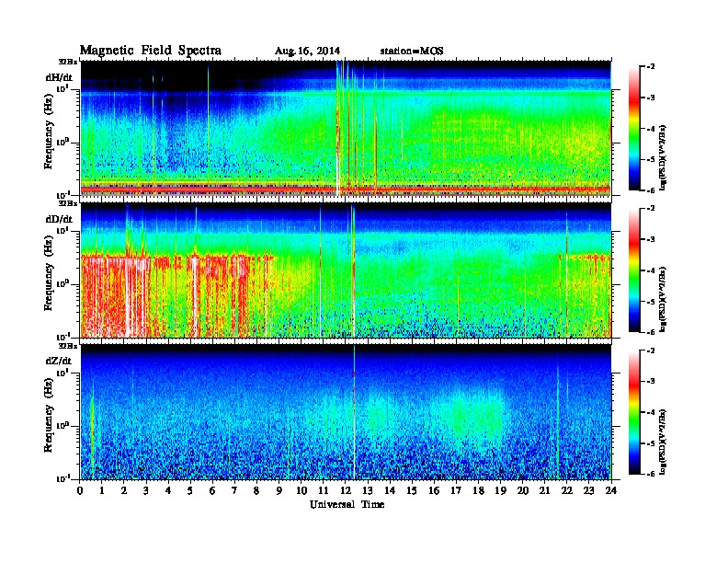Click the 'station=MOS' label

click(412, 52)
